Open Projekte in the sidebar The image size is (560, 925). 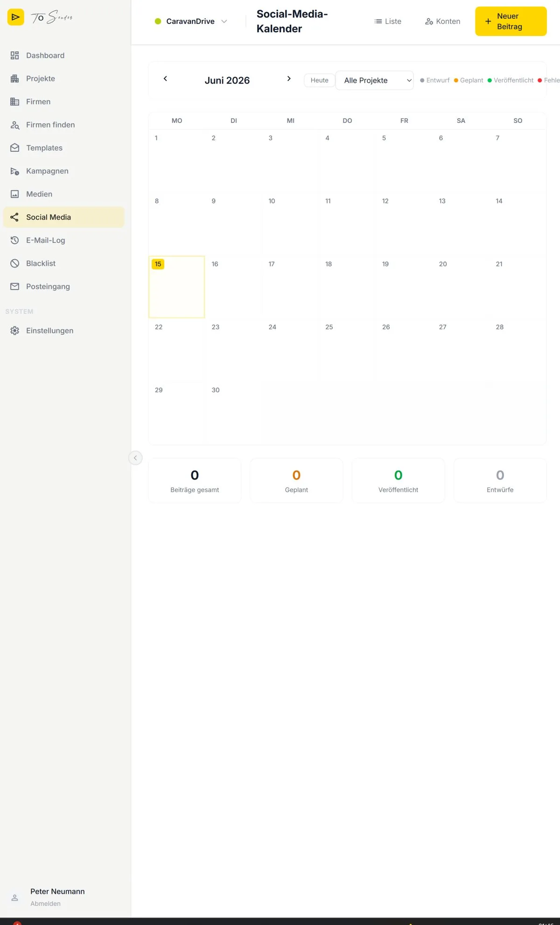point(64,78)
